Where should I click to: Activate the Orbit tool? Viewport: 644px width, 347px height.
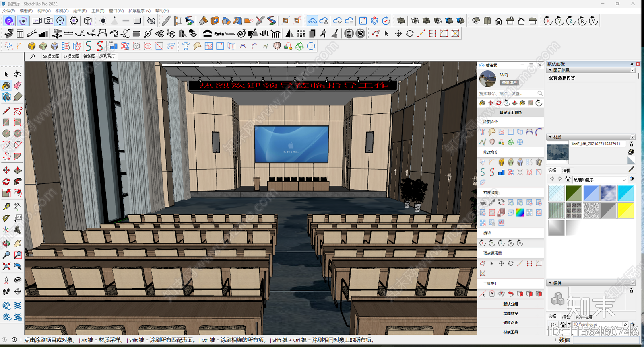6,243
